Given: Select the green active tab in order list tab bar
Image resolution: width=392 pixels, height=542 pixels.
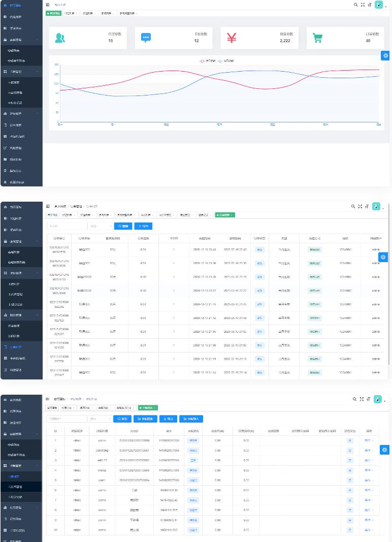Looking at the screenshot, I should click(225, 215).
